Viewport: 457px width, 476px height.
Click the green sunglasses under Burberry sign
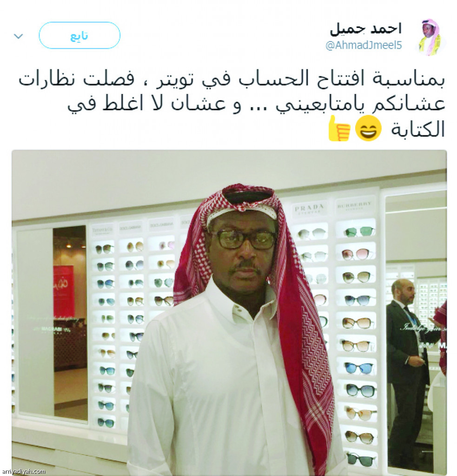[x=359, y=232]
